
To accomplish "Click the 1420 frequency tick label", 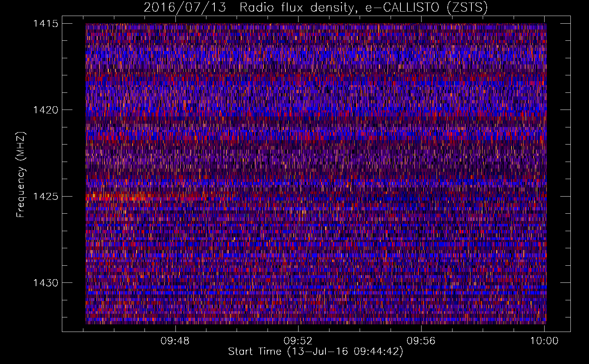I will [46, 110].
